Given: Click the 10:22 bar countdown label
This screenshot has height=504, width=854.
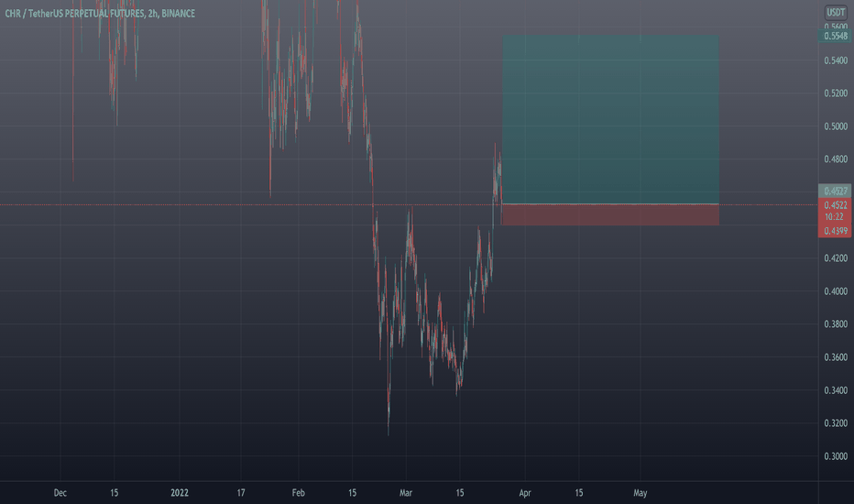Looking at the screenshot, I should click(835, 217).
